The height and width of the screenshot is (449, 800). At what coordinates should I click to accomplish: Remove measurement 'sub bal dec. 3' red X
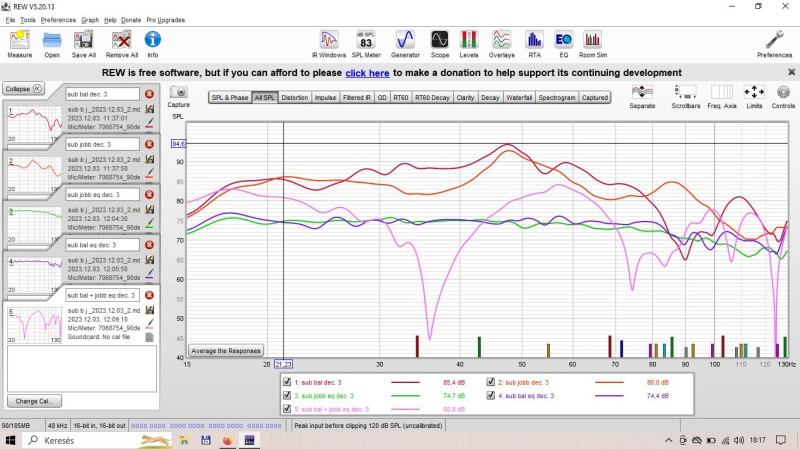149,94
